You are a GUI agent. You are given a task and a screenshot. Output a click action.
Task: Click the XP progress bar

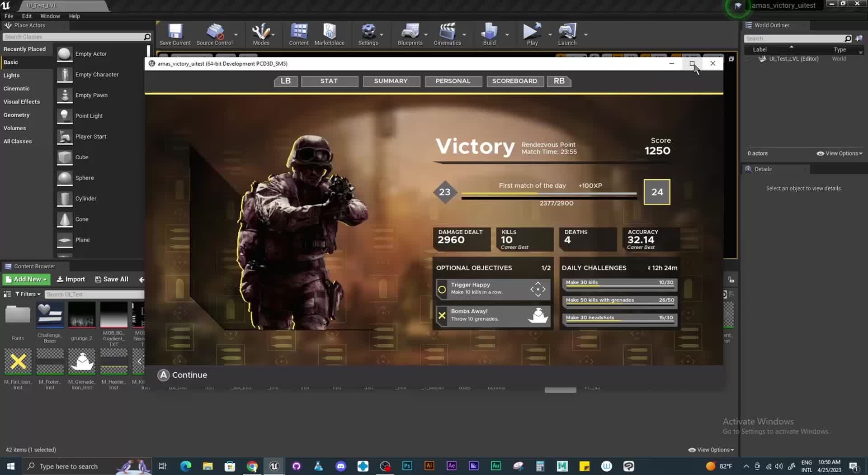549,194
